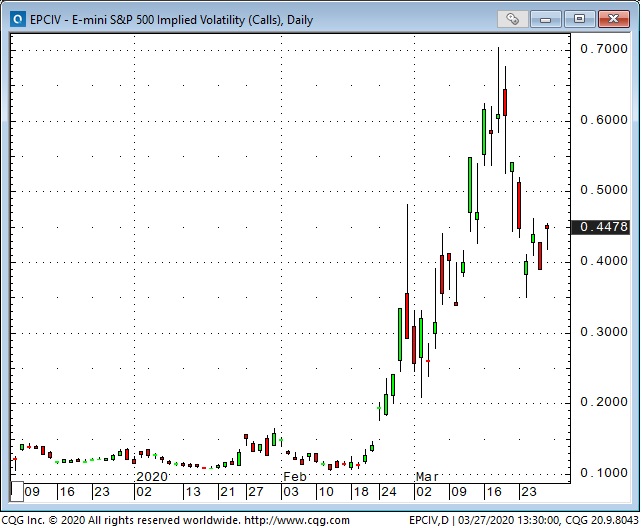Click the 21 date on time axis

pyautogui.click(x=227, y=492)
